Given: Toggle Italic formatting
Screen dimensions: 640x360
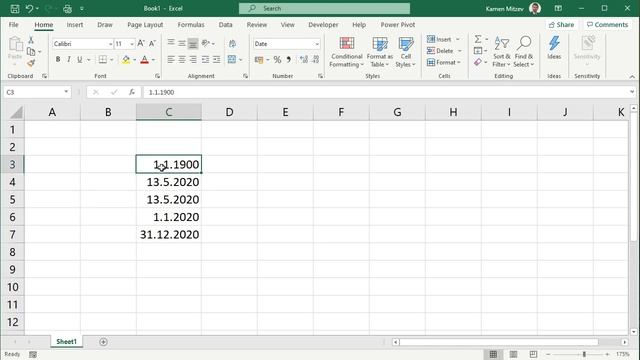Looking at the screenshot, I should 69,60.
